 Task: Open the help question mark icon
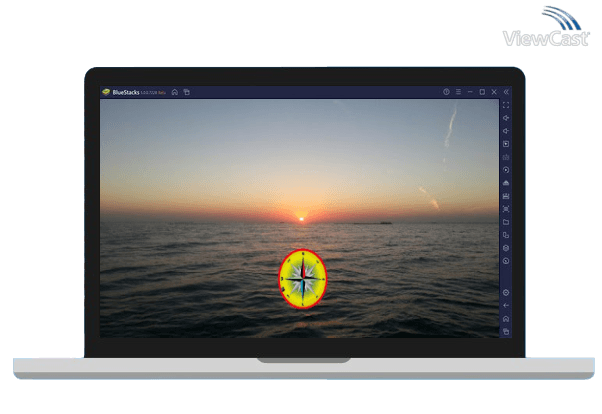point(446,92)
